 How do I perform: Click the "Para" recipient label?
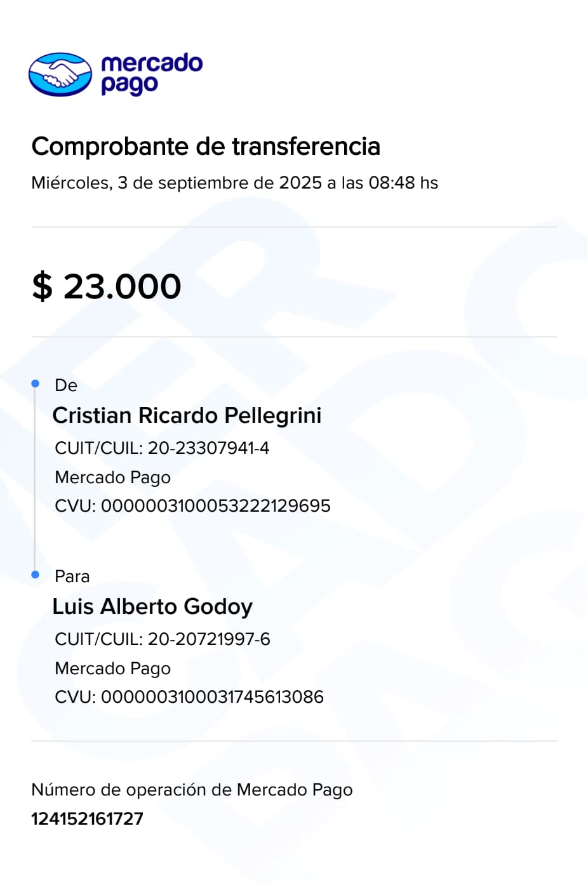pos(72,576)
